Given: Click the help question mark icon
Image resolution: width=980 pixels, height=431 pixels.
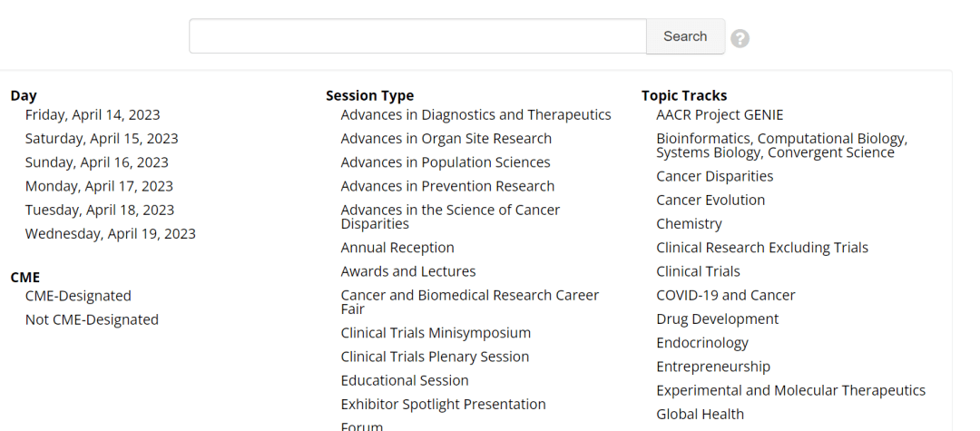Looking at the screenshot, I should 740,39.
